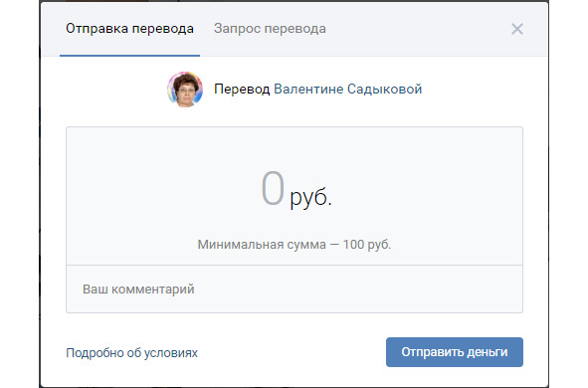588x388 pixels.
Task: Click the Минимальная сумма — 100 руб. text
Action: click(294, 245)
